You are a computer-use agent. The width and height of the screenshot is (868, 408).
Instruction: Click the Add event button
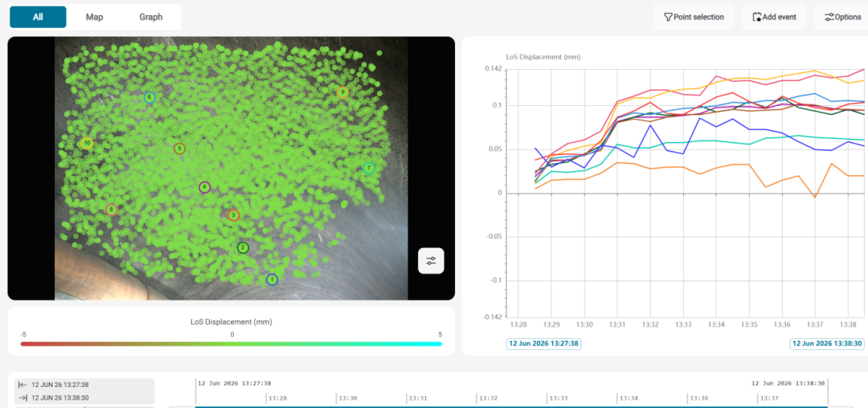pos(774,17)
